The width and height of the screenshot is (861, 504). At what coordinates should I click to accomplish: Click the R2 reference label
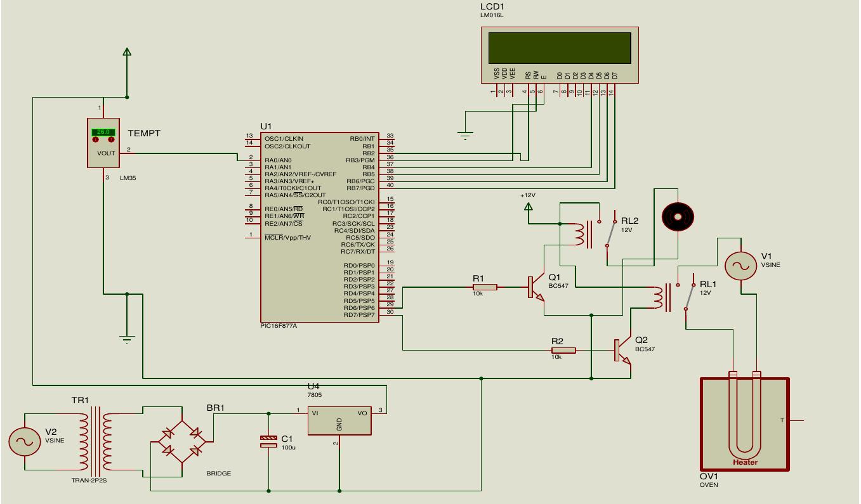point(557,341)
